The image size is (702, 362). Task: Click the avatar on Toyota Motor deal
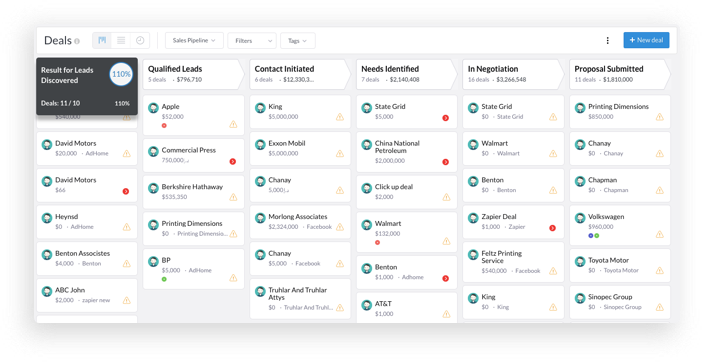(580, 261)
